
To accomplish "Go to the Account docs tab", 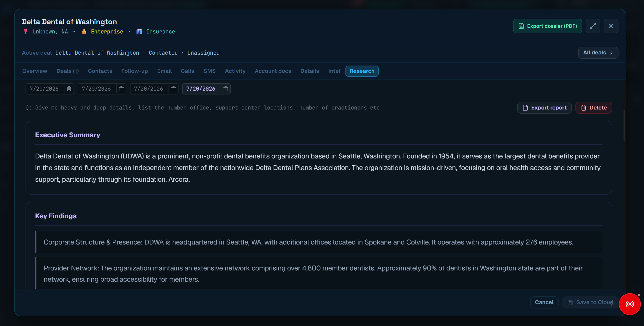I will (x=273, y=71).
